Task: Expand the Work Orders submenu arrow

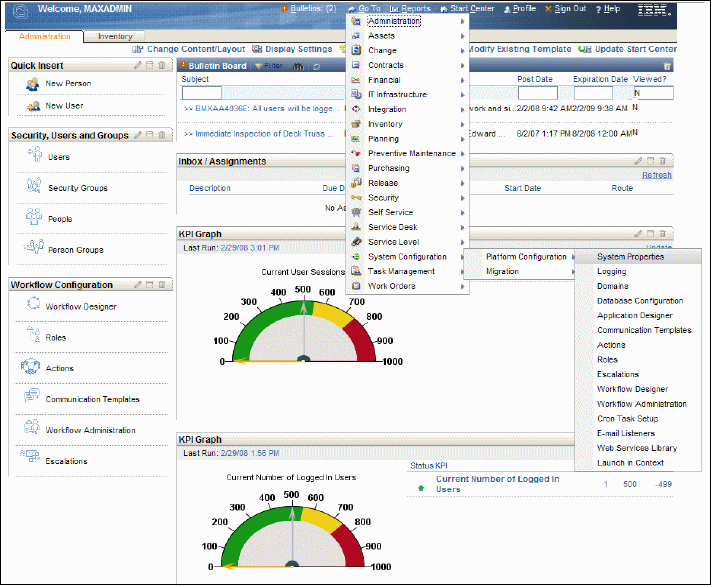Action: (x=463, y=287)
